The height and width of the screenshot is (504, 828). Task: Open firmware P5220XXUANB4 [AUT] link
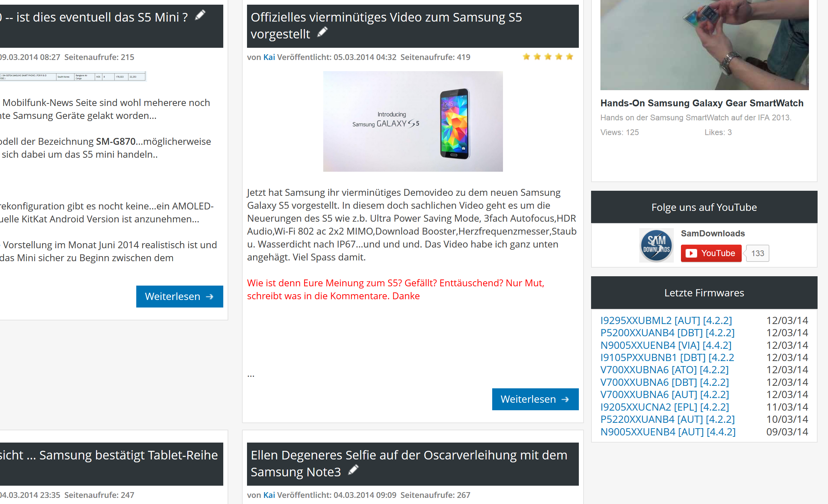(x=668, y=419)
